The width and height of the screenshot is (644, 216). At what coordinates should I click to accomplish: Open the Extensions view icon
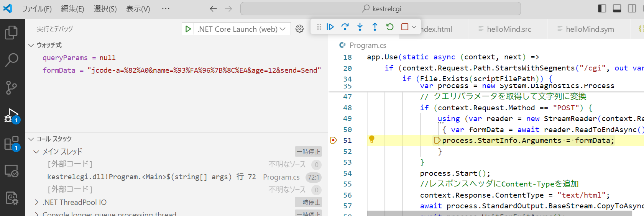pos(11,143)
